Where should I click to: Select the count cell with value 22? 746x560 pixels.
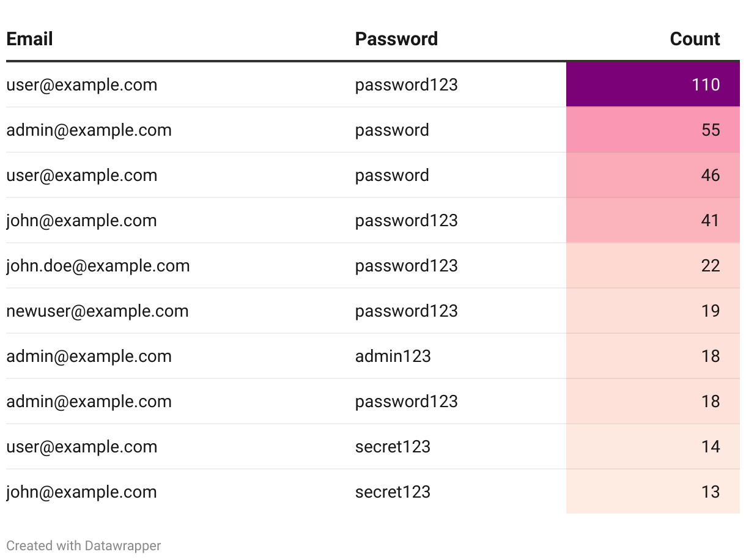652,265
